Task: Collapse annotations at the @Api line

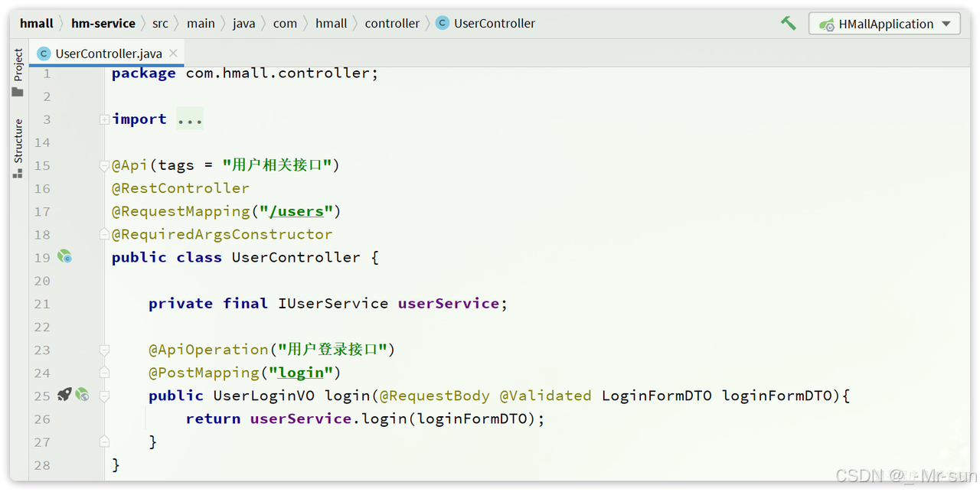Action: (104, 165)
